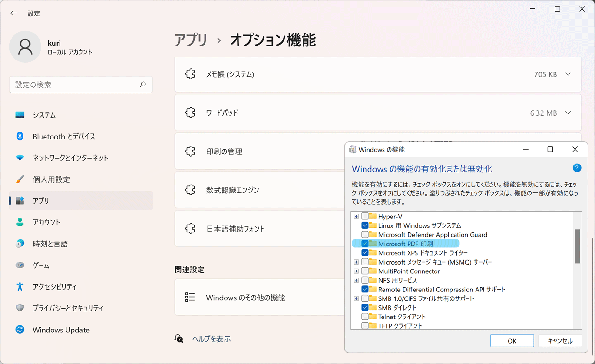Screen dimensions: 595x364
Task: Click the 設定の検索 search box
Action: pos(81,85)
